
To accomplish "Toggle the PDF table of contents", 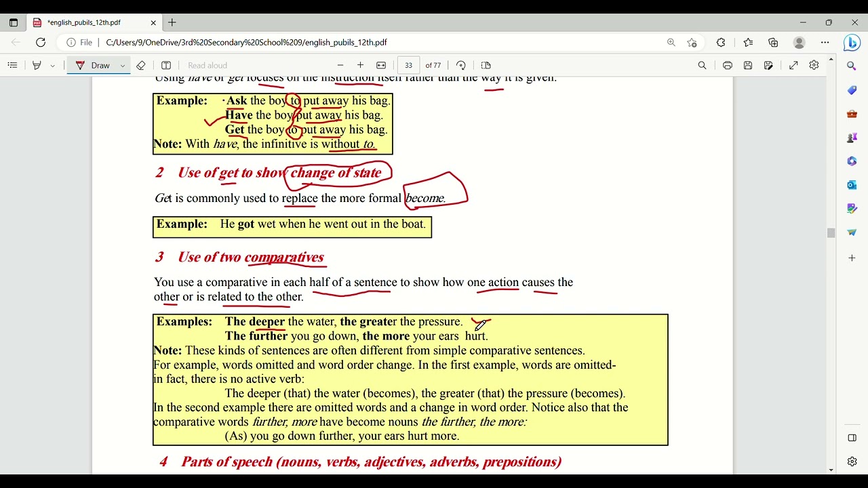I will [x=12, y=65].
